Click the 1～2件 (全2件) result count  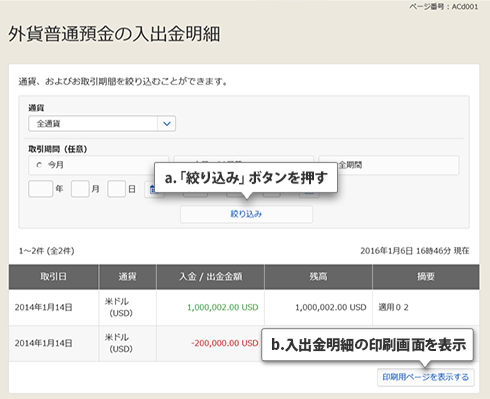tap(47, 251)
